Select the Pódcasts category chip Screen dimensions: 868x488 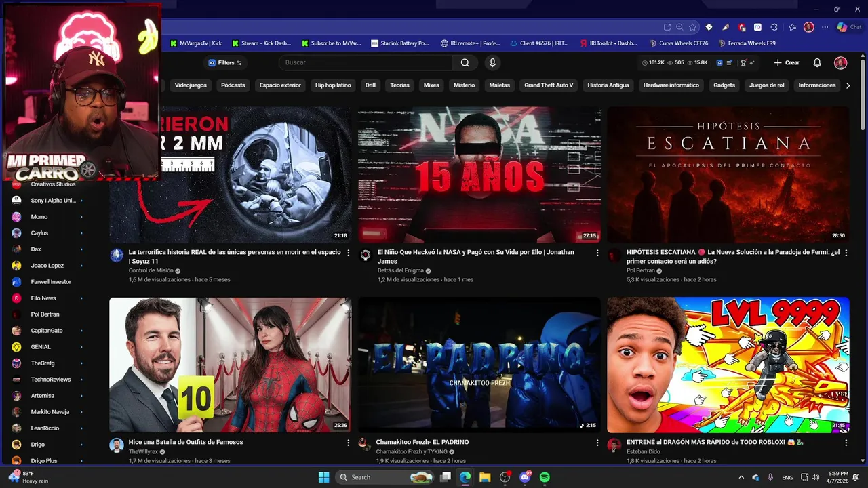[x=233, y=85]
